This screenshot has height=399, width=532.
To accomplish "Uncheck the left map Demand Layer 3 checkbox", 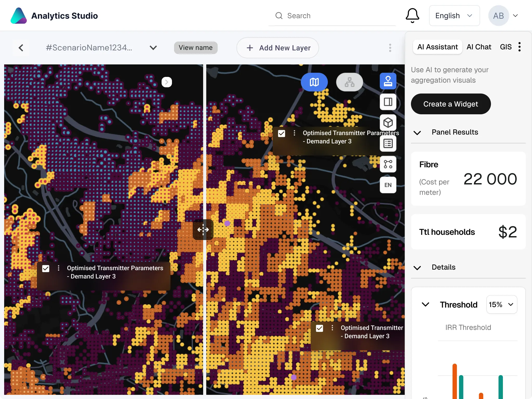I will (x=46, y=269).
